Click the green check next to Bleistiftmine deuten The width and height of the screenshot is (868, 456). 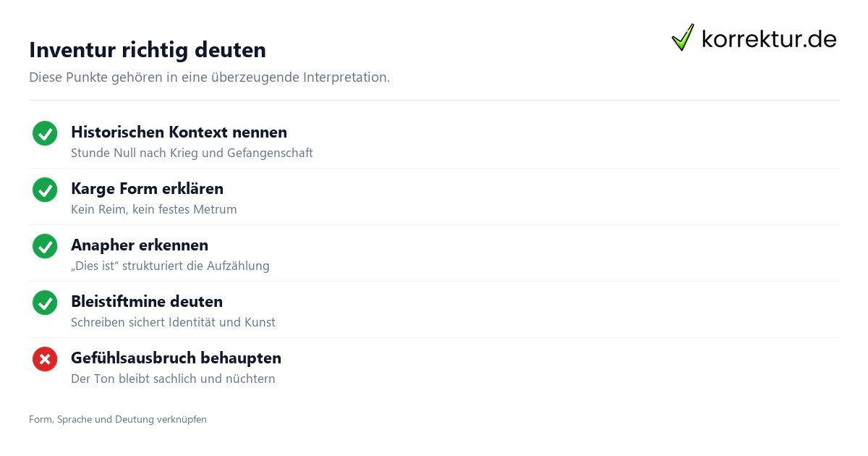[x=45, y=303]
